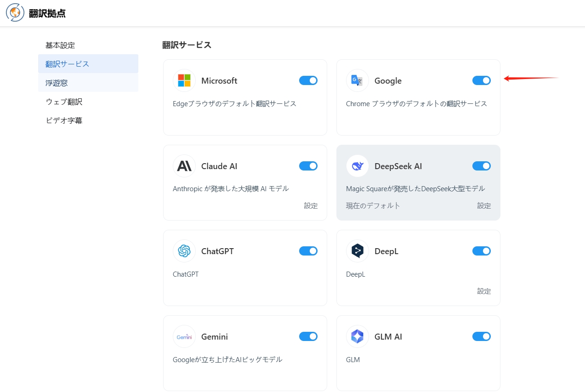Click the Claude AI Anthropic logo icon
Viewport: 585px width, 392px height.
[184, 166]
